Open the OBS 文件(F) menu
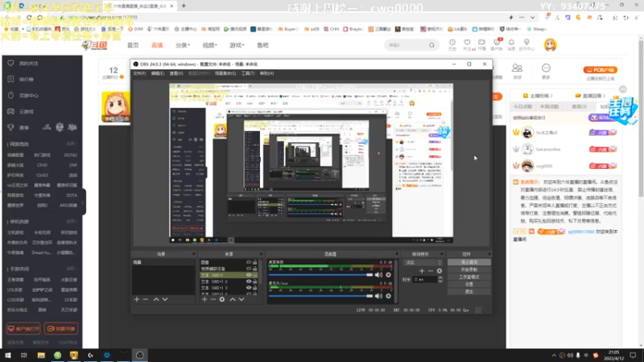Viewport: 644px width, 362px height. tap(139, 73)
